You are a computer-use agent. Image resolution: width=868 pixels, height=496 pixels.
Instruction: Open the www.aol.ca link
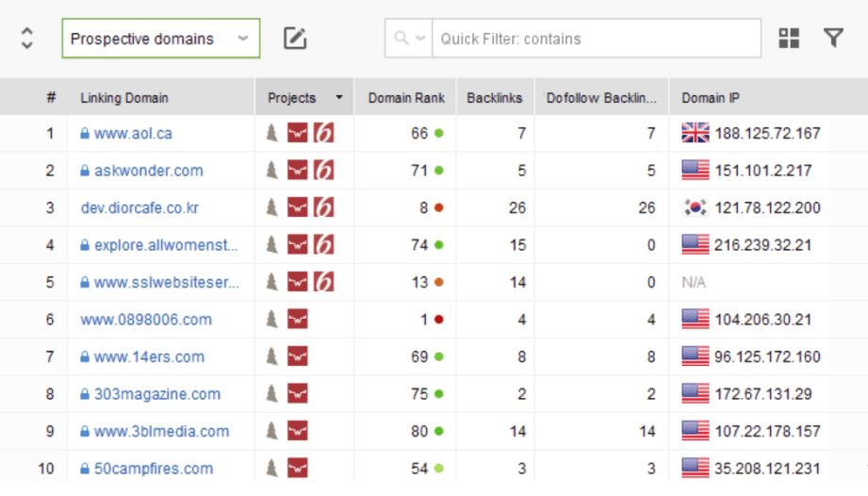(133, 133)
